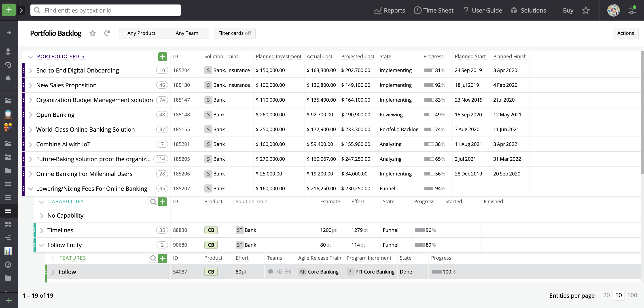Viewport: 644px width, 308px height.
Task: Open the World-Class Online Banking Solution epic
Action: point(85,130)
